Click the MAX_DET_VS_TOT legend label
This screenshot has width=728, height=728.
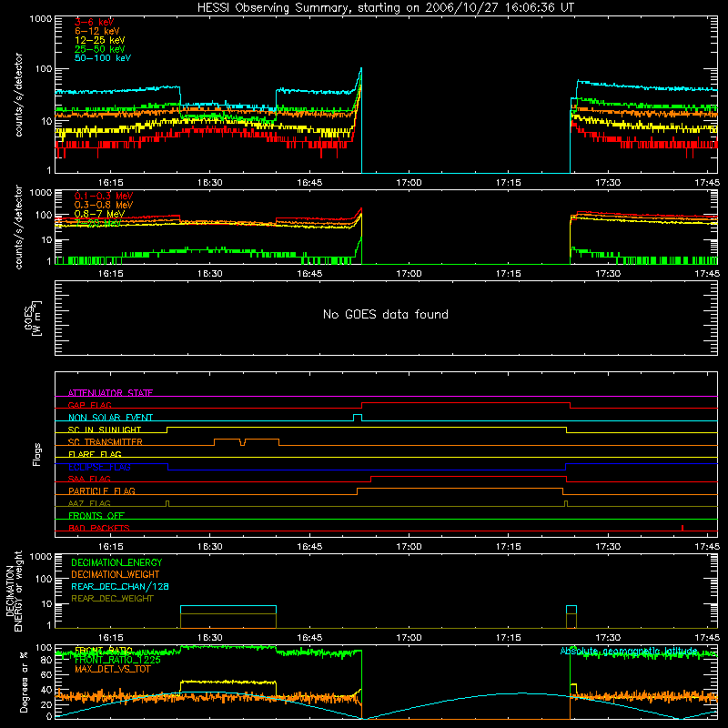[x=113, y=669]
